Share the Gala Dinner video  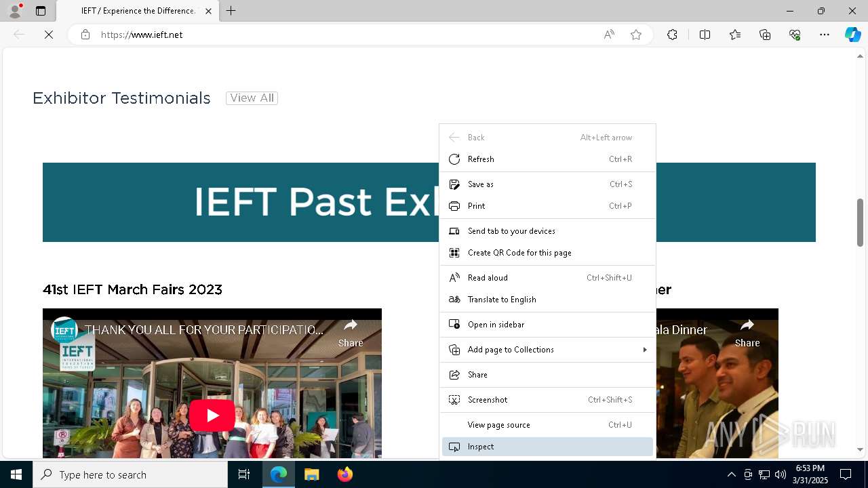pyautogui.click(x=747, y=332)
